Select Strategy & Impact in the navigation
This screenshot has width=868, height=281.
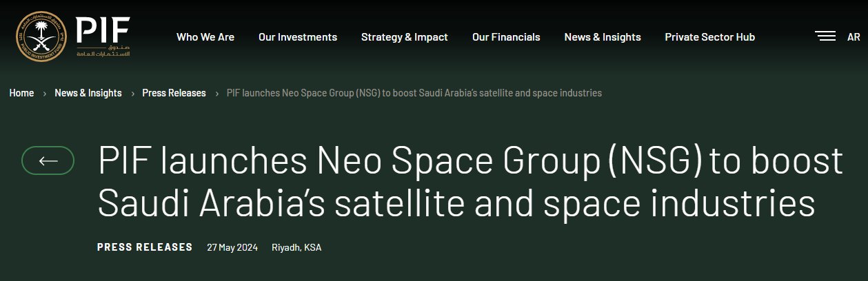click(x=405, y=37)
